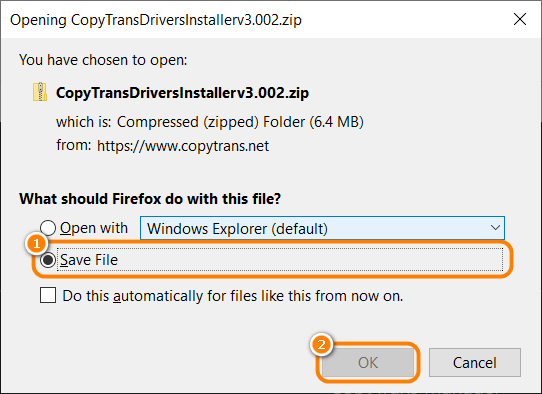The height and width of the screenshot is (394, 542).
Task: Close the Opening CopyTransDriversInstaller dialog
Action: click(x=520, y=19)
